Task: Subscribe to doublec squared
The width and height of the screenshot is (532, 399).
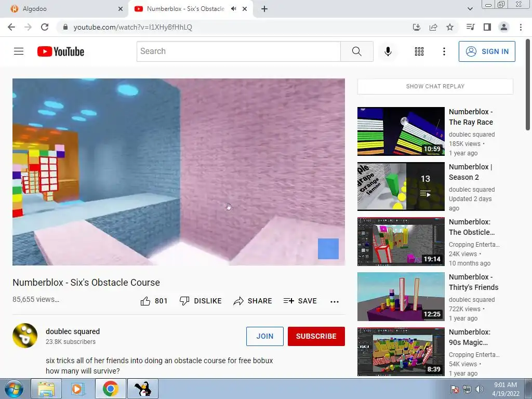Action: (x=316, y=336)
